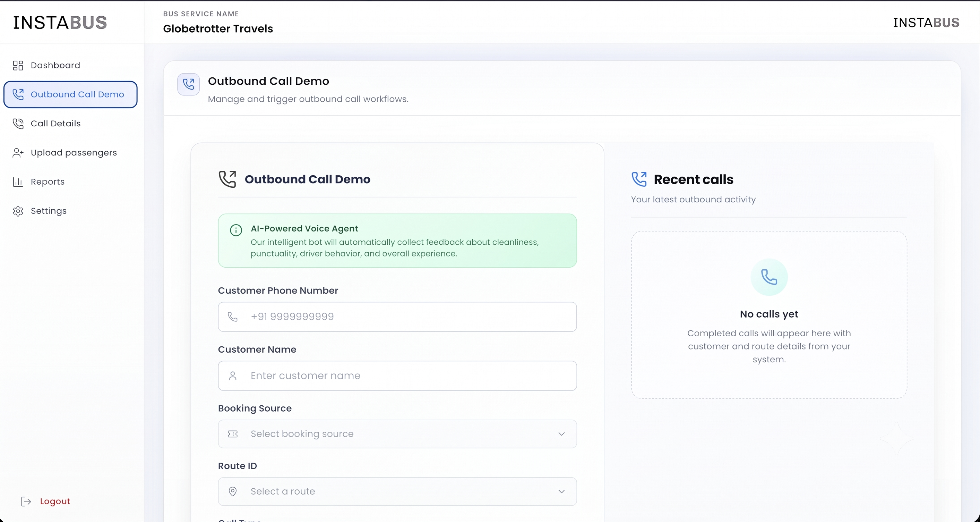
Task: Click the Settings gear icon
Action: tap(18, 211)
